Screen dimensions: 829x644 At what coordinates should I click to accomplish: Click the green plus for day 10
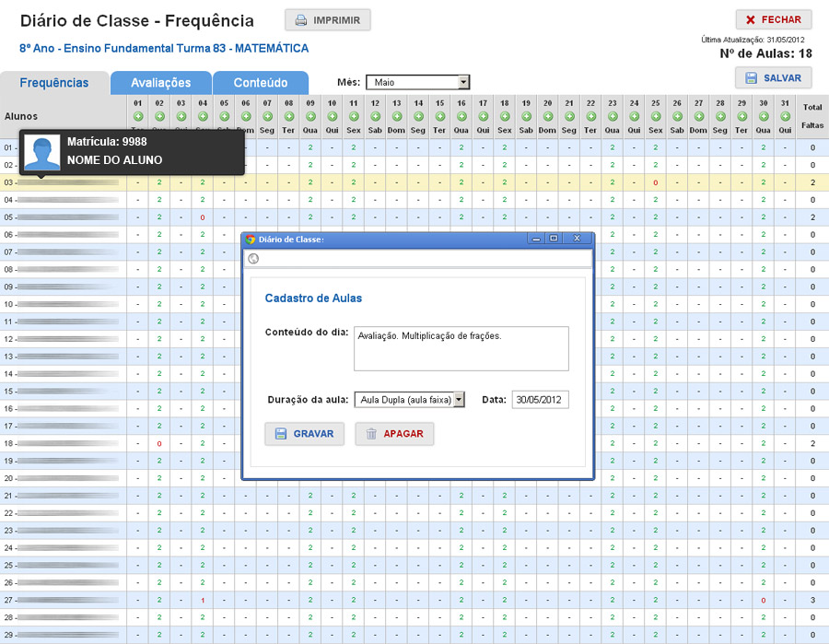pos(332,116)
